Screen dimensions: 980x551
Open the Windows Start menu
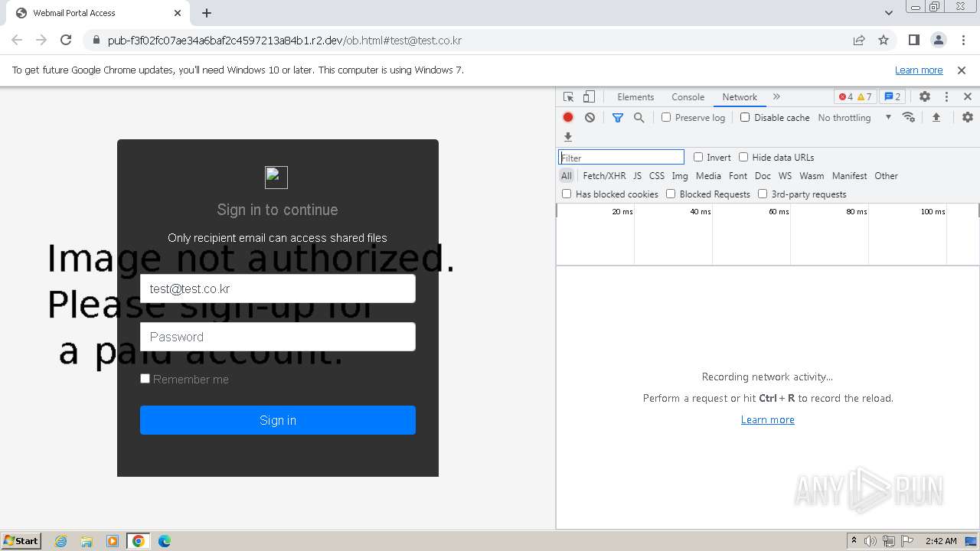pos(21,541)
